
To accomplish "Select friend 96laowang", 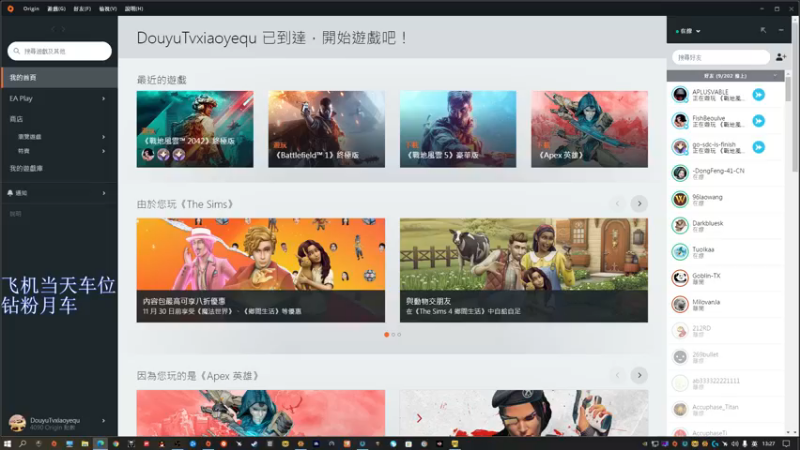I will [x=726, y=199].
